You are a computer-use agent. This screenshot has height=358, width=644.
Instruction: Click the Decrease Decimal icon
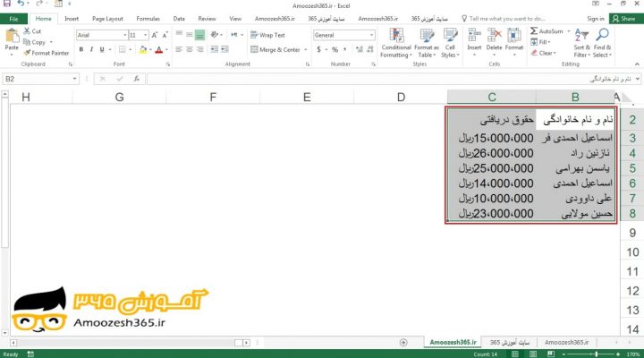click(x=370, y=50)
